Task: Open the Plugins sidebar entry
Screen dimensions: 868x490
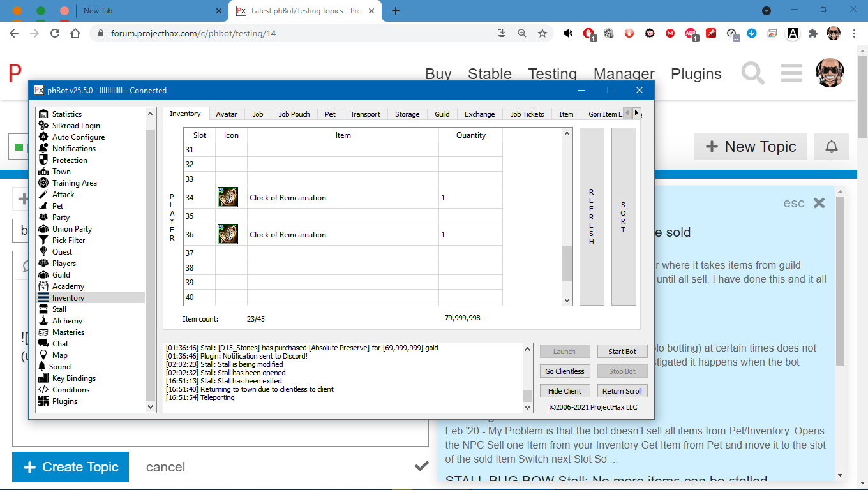Action: click(x=64, y=401)
